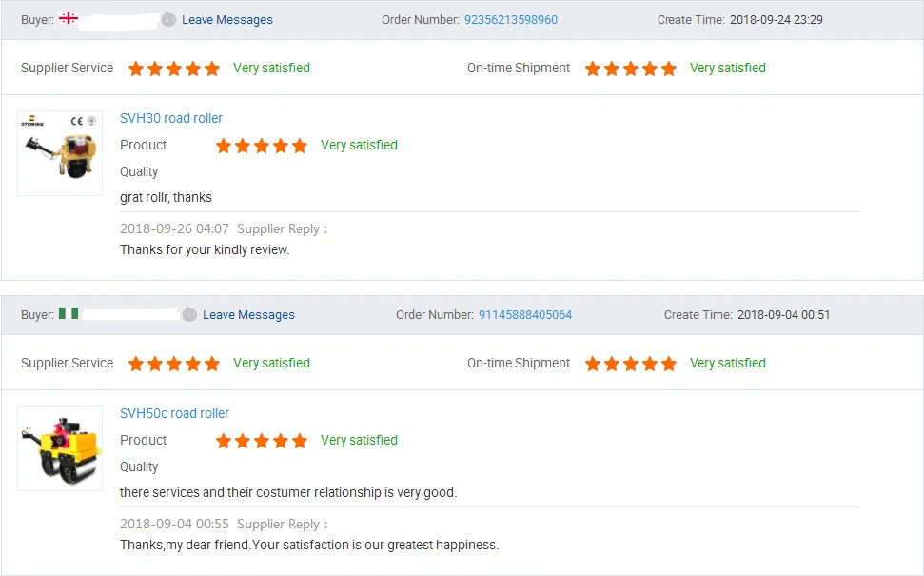Click Supplier Service stars in second review
The image size is (924, 576).
174,364
